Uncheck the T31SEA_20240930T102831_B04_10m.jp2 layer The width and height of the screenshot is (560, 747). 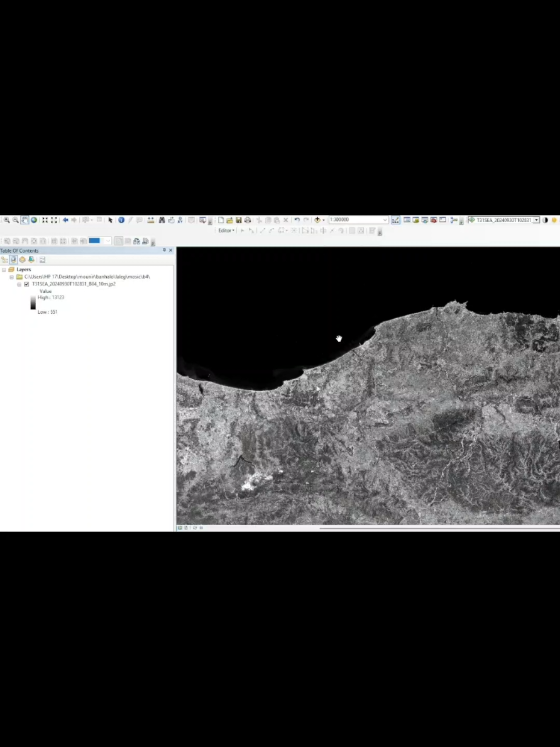point(26,284)
